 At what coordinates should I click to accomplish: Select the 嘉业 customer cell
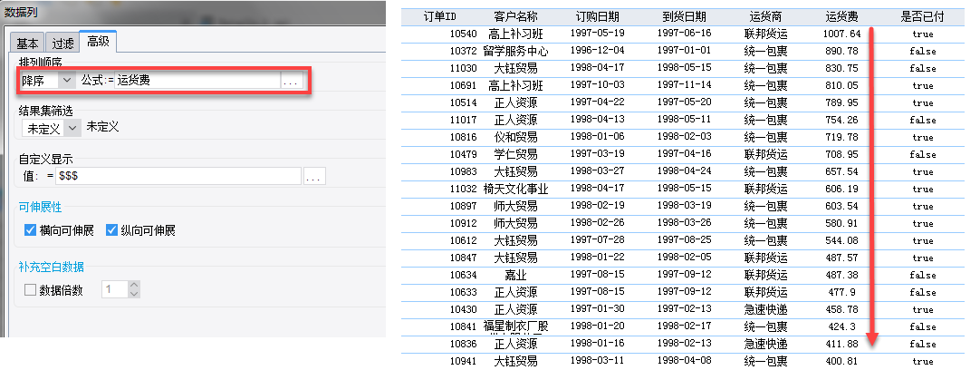[x=515, y=275]
